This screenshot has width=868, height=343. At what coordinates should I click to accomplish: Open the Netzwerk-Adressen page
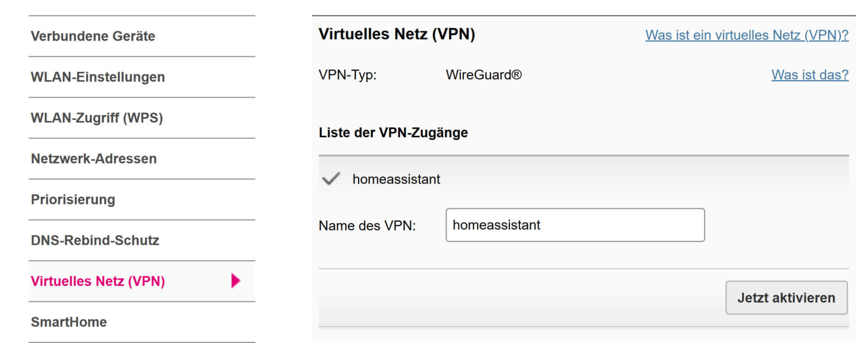[95, 158]
